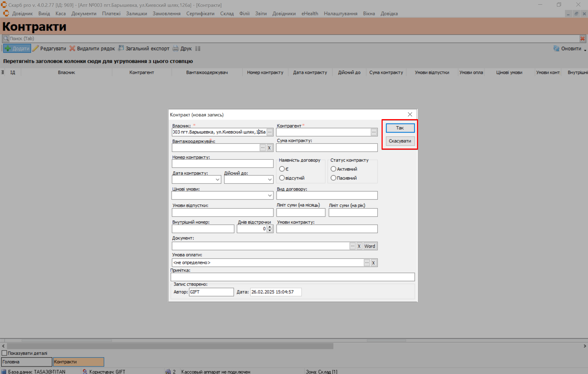Confirm dialog with Так button
The image size is (588, 374).
400,128
